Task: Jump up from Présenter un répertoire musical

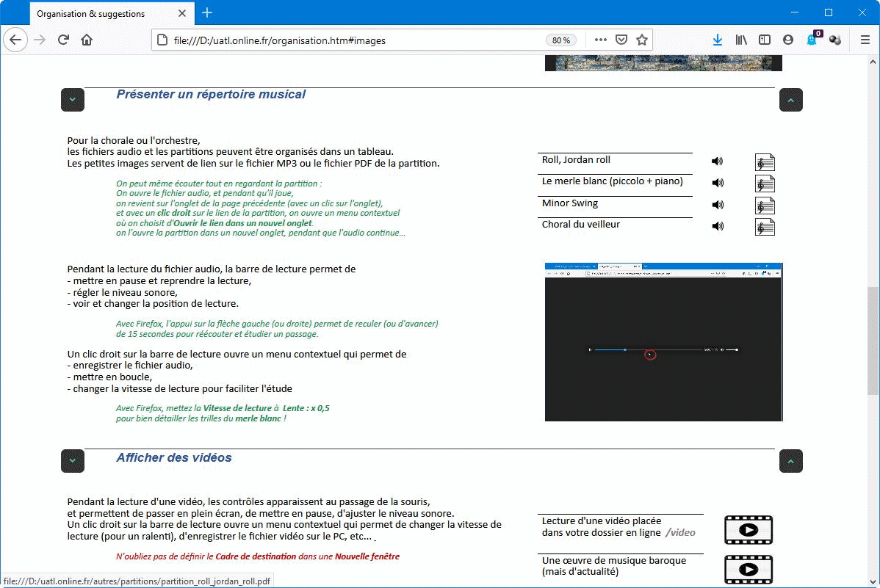Action: pyautogui.click(x=791, y=100)
